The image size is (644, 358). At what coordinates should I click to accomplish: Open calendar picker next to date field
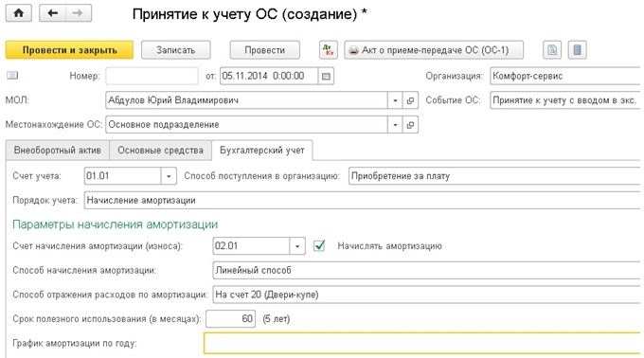[326, 76]
